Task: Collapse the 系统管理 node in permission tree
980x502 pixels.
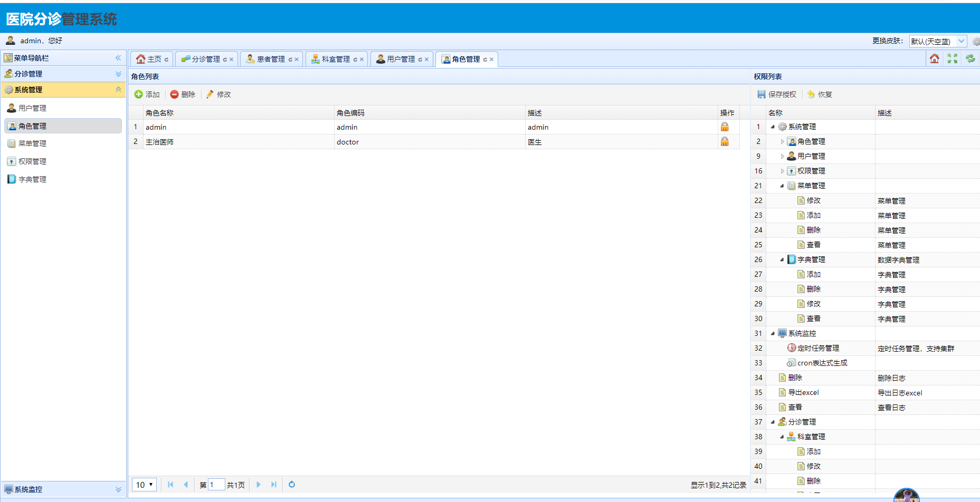Action: (x=773, y=127)
